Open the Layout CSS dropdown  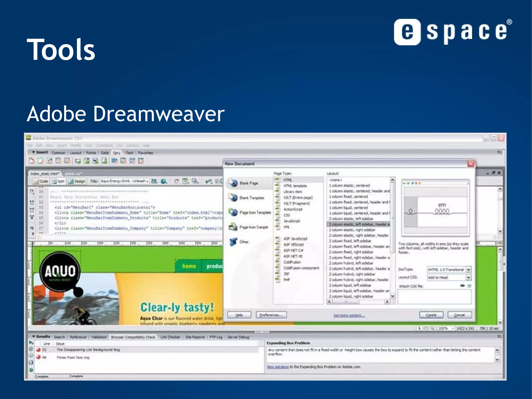point(468,278)
